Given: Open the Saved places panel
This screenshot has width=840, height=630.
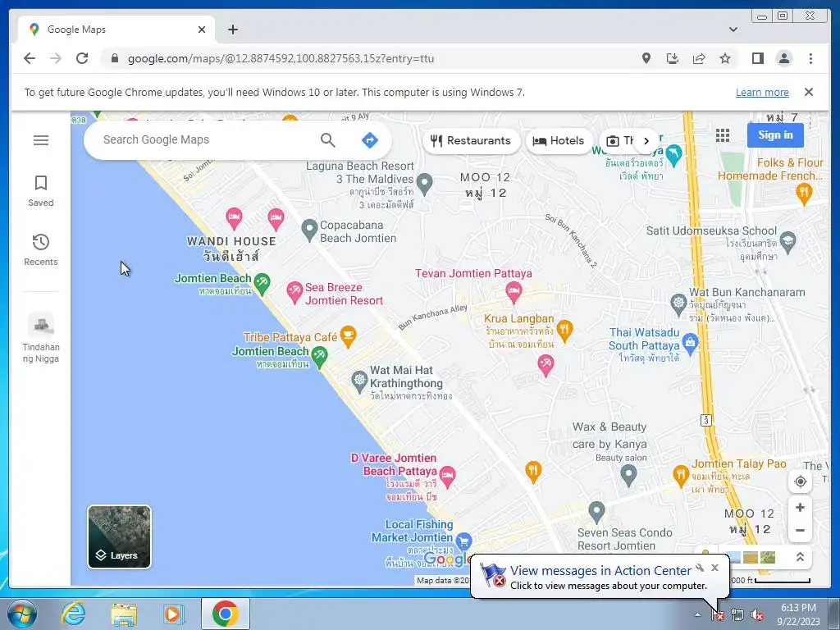Looking at the screenshot, I should (41, 190).
